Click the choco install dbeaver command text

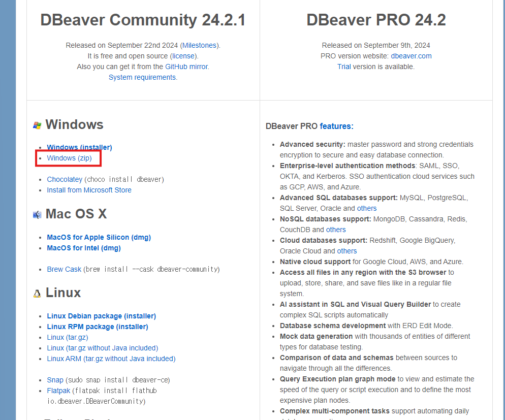(124, 179)
